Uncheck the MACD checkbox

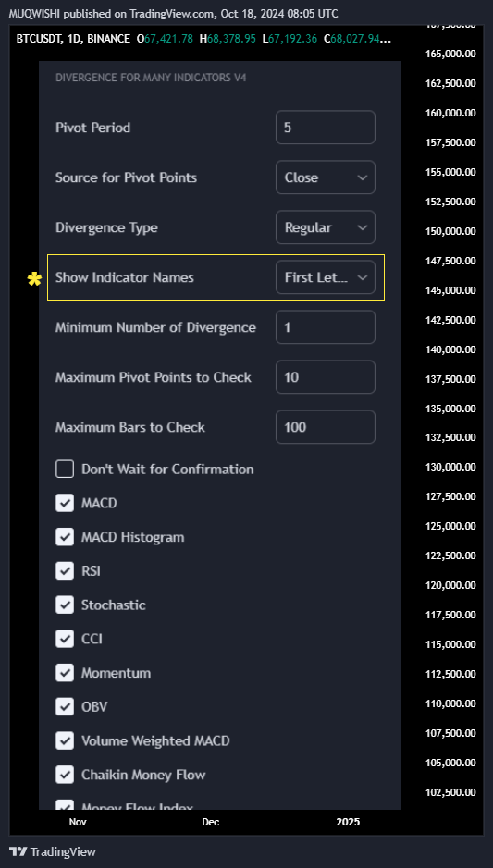pos(65,503)
